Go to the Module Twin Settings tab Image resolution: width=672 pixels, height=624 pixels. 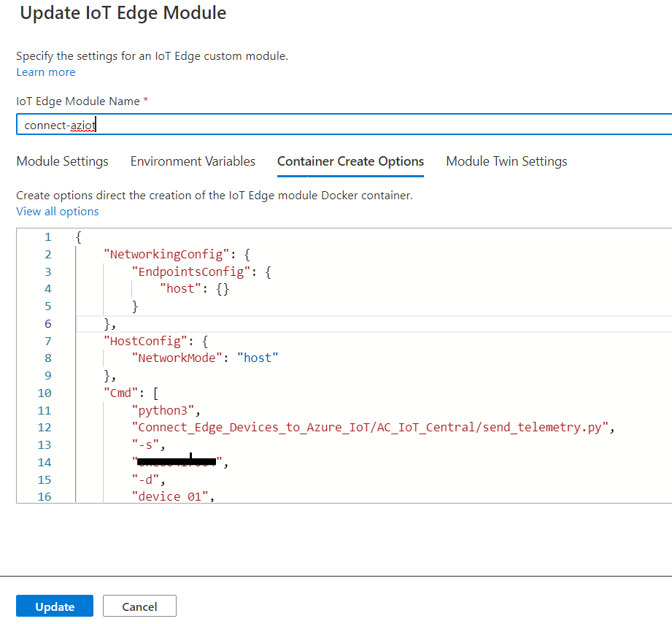coord(506,161)
